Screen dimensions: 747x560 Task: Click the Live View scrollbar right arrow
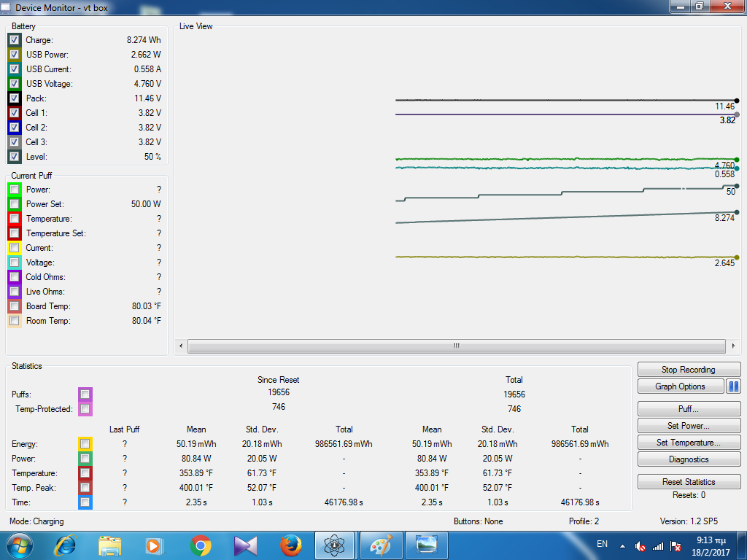[733, 346]
